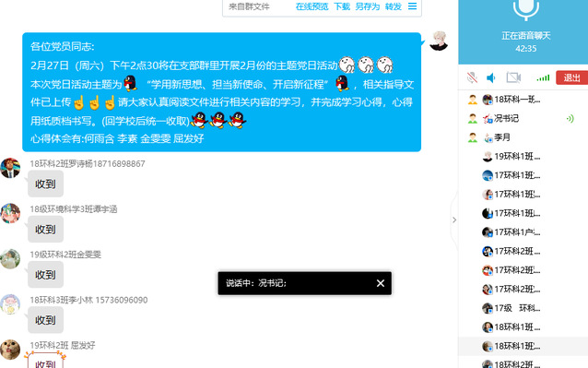Click the red 退出 button

click(571, 77)
